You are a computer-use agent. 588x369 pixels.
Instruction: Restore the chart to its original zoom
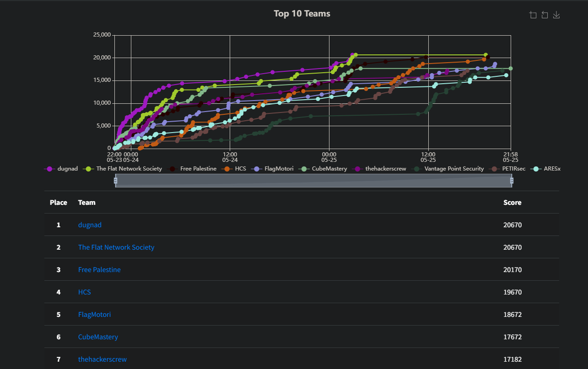tap(545, 15)
